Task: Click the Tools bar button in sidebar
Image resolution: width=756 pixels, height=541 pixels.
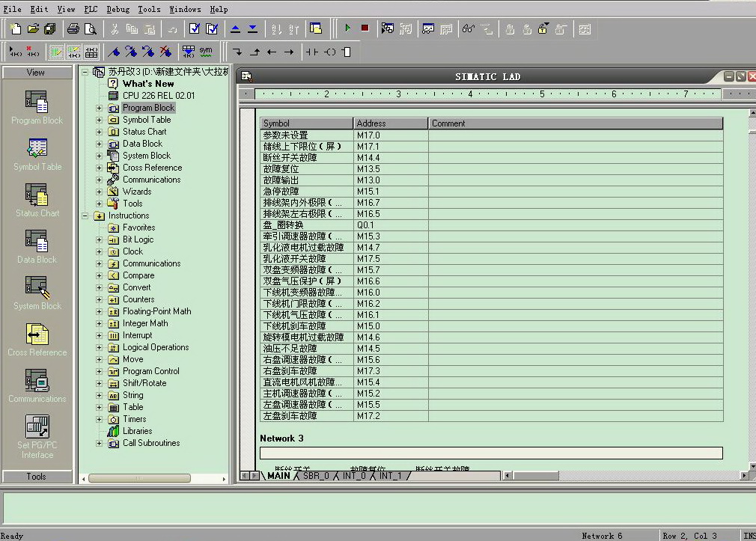Action: coord(37,477)
